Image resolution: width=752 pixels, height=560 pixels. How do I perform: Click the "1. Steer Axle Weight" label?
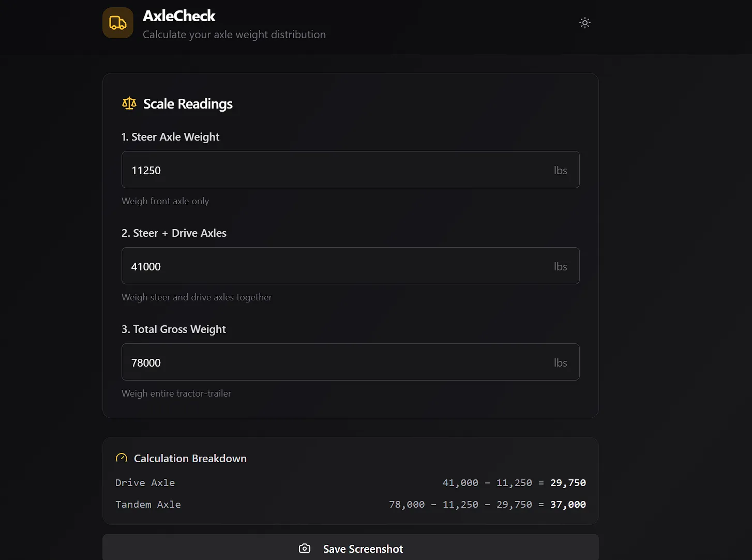170,137
